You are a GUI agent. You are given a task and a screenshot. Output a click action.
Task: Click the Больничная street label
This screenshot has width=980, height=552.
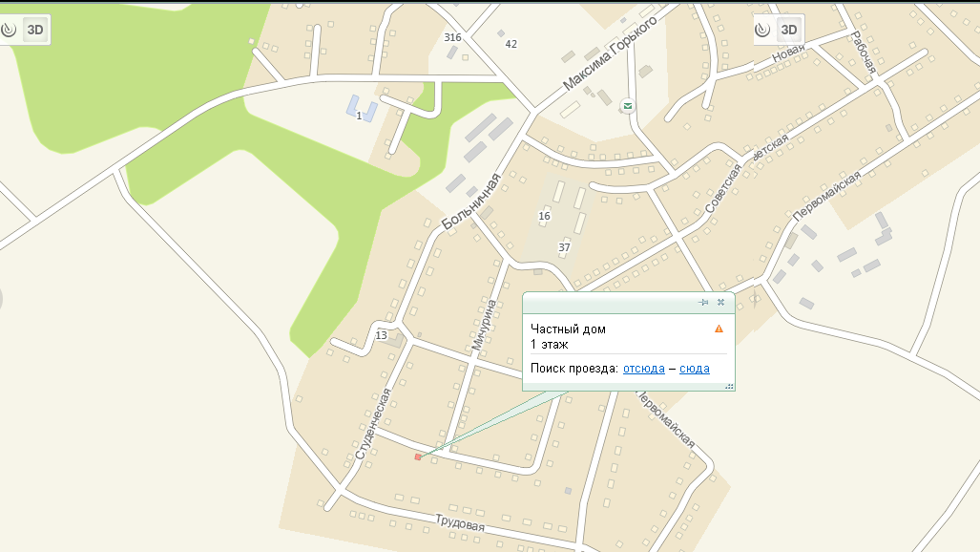471,202
